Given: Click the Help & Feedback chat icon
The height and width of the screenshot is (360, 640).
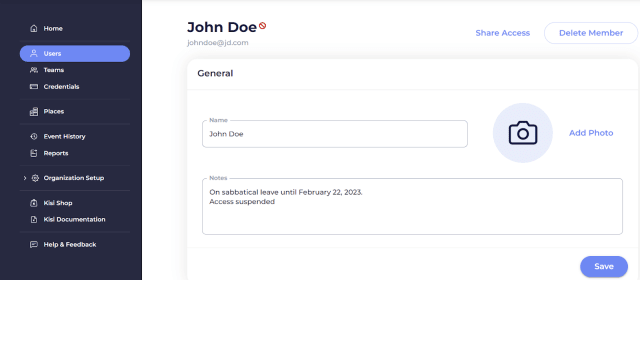Looking at the screenshot, I should pos(34,244).
